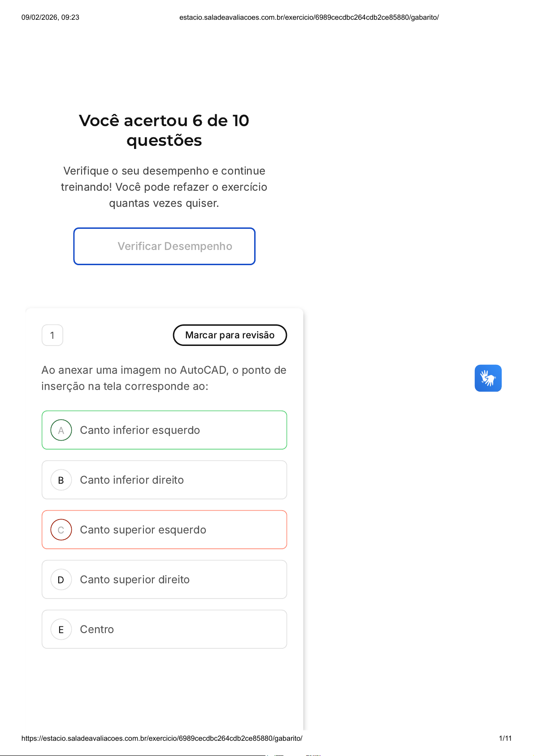The image size is (534, 756).
Task: Choose the answer text Canto inferior direito
Action: [132, 480]
